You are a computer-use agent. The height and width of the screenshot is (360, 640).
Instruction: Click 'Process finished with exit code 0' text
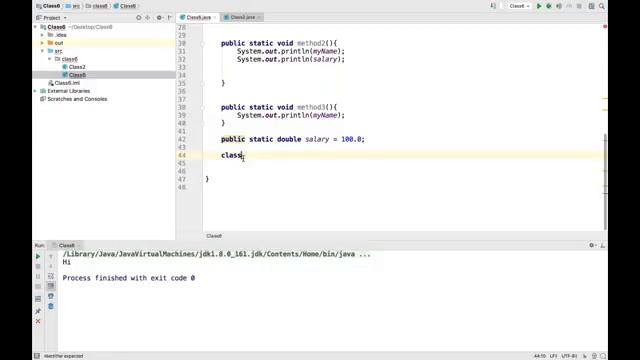coord(129,278)
